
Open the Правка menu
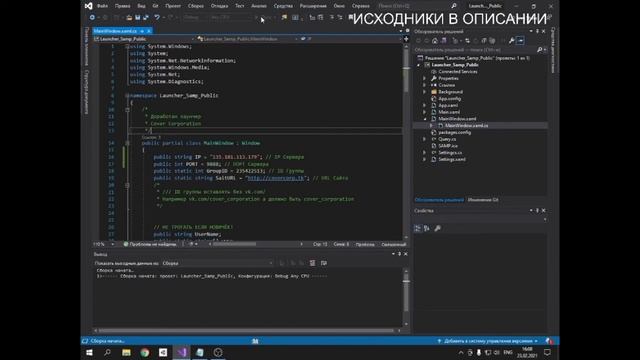[x=122, y=6]
